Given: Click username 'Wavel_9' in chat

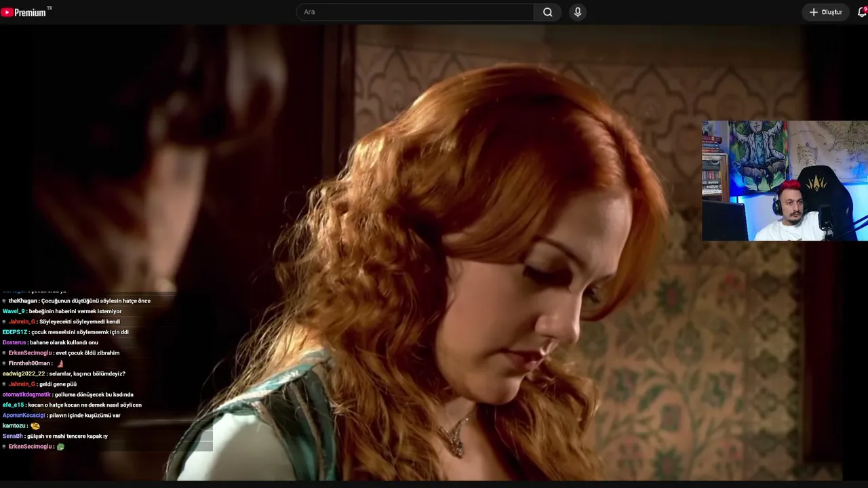Looking at the screenshot, I should coord(14,311).
